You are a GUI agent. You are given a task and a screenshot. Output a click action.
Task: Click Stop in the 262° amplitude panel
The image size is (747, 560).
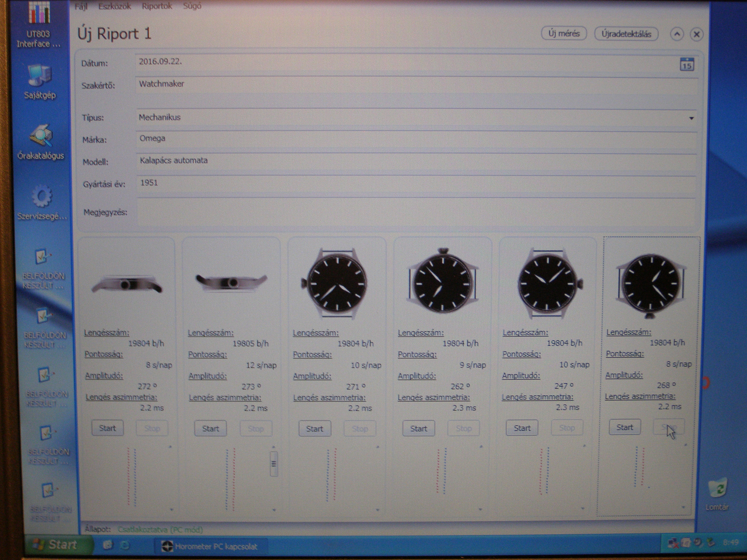[464, 428]
